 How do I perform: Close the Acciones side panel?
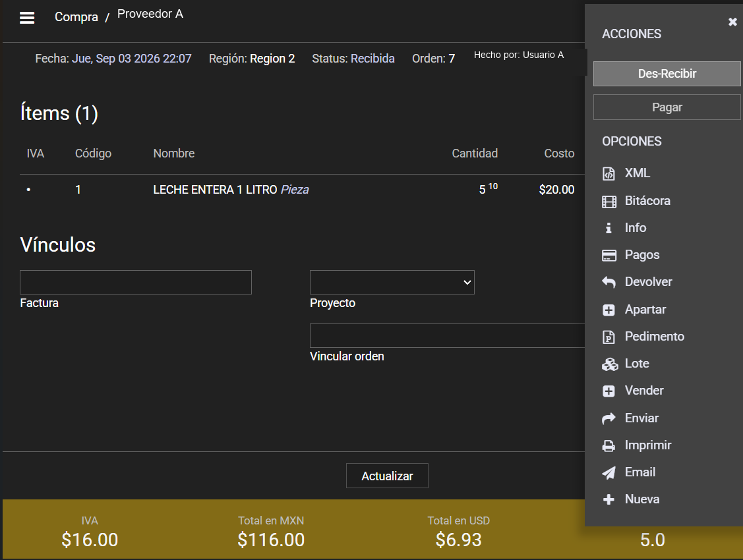tap(732, 22)
